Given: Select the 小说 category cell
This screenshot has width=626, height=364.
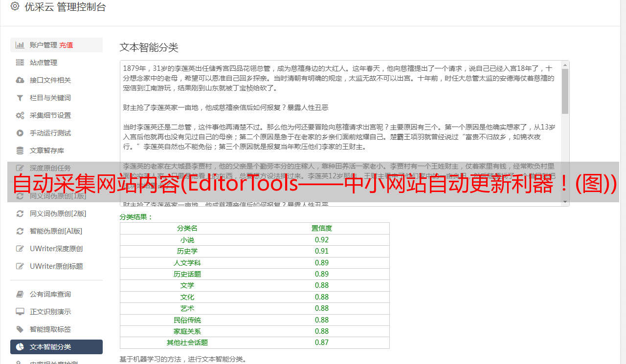Looking at the screenshot, I should pos(187,240).
